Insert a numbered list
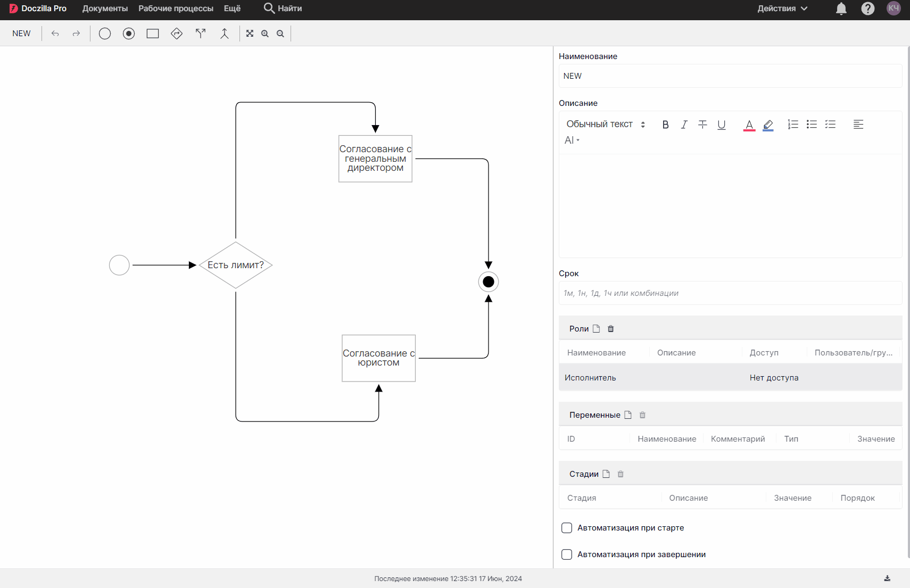Screen dimensions: 910x588 [793, 125]
